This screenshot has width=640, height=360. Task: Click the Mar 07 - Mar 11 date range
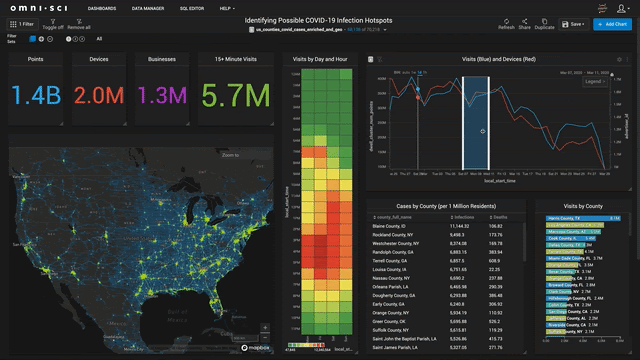[584, 73]
